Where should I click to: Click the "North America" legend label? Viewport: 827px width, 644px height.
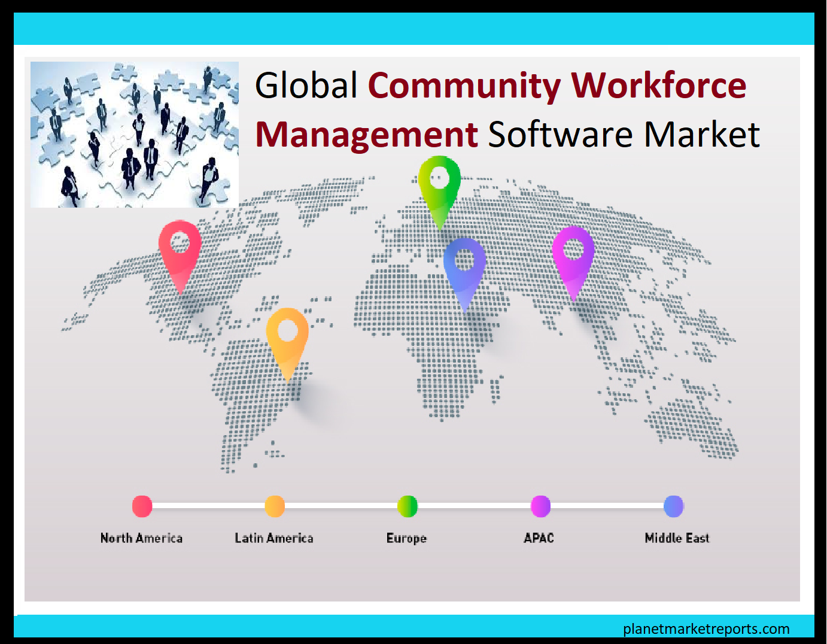[141, 538]
